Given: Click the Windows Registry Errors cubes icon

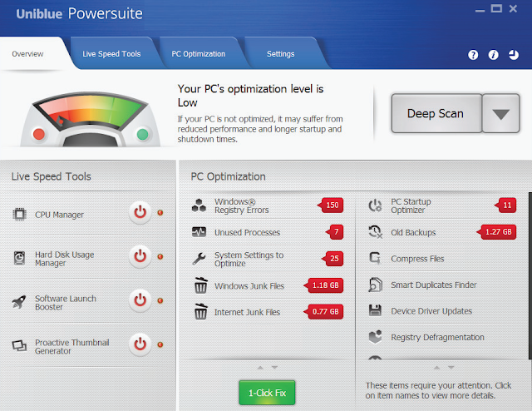Looking at the screenshot, I should coord(199,205).
